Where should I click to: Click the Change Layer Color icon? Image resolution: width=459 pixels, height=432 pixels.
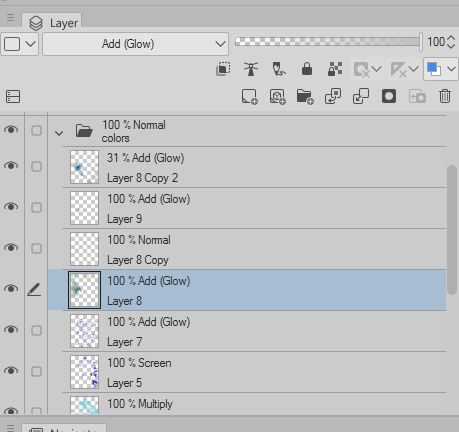tap(434, 69)
